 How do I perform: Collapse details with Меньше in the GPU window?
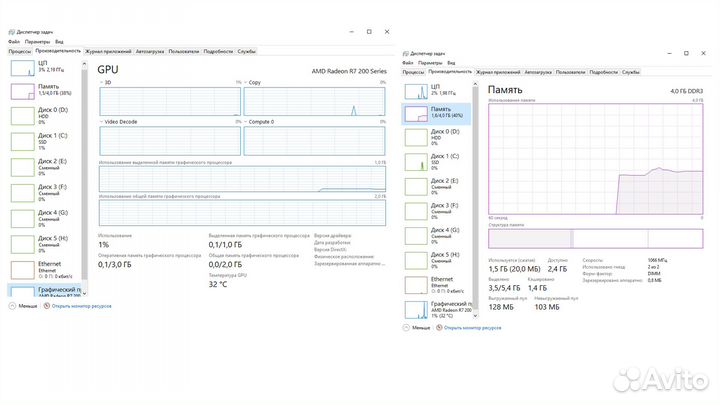(x=26, y=307)
